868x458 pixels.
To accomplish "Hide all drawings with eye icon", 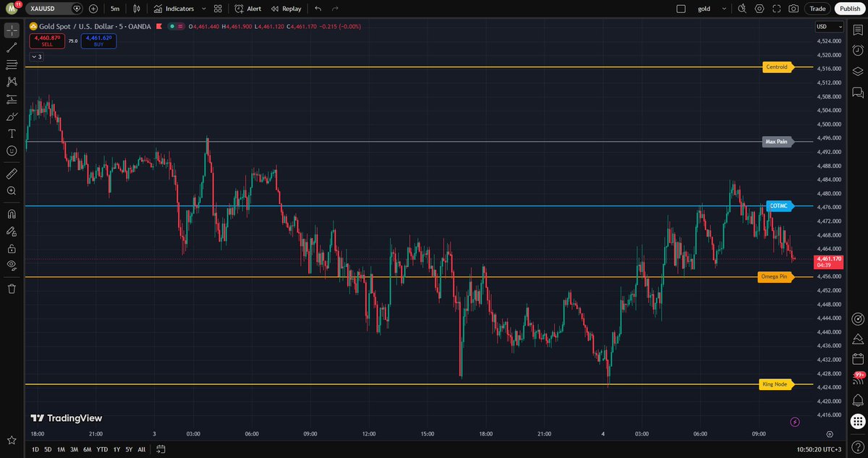I will pyautogui.click(x=12, y=266).
